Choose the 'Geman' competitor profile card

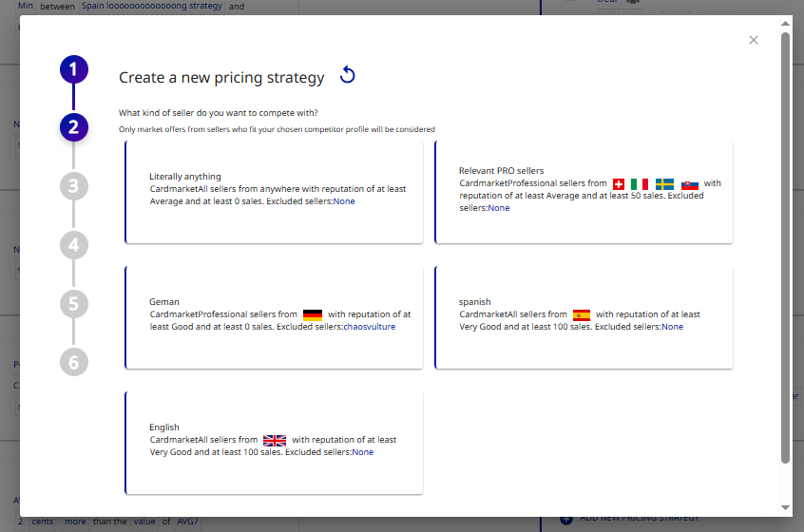click(274, 317)
